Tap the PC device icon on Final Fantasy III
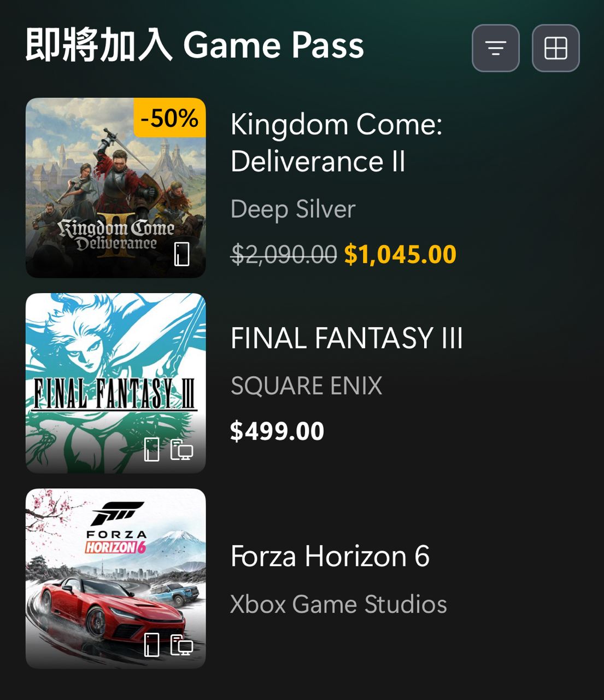 point(181,450)
